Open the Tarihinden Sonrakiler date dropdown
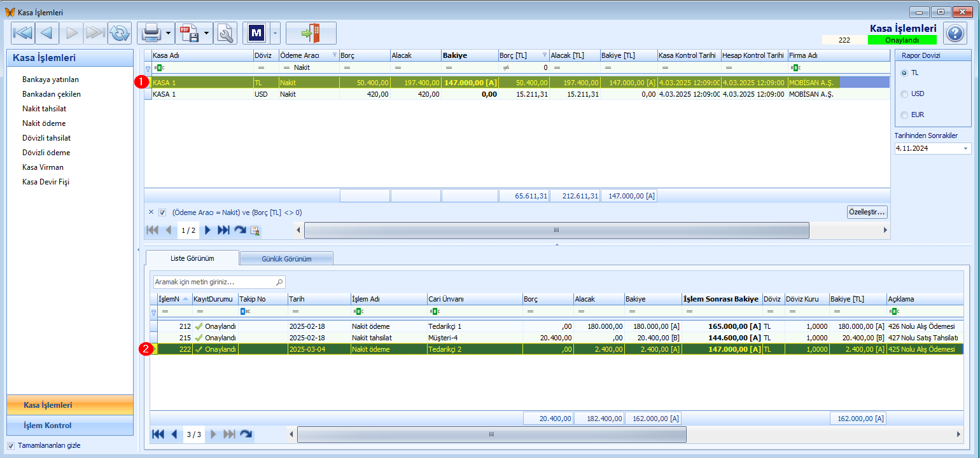This screenshot has height=458, width=980. [x=966, y=149]
